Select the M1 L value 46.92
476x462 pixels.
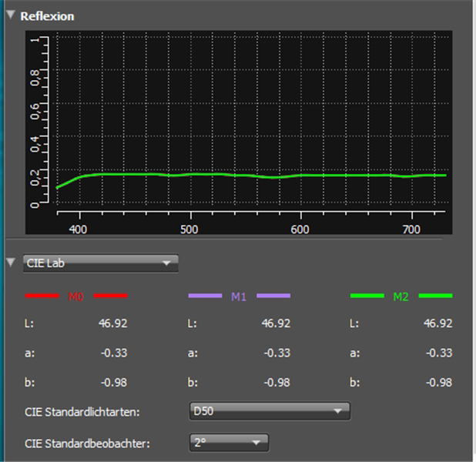(x=276, y=324)
